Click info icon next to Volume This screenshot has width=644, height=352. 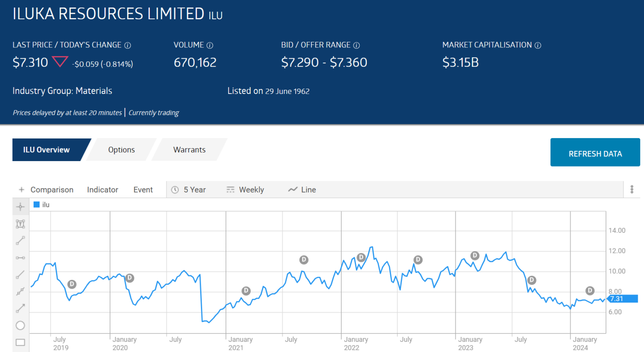[210, 45]
